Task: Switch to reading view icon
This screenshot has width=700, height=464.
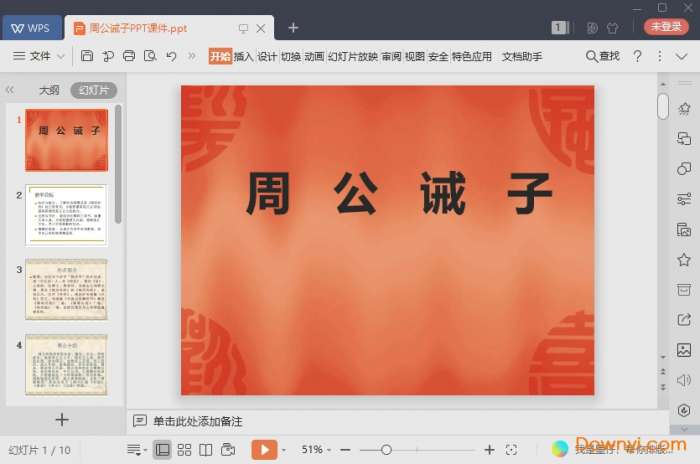Action: tap(206, 450)
